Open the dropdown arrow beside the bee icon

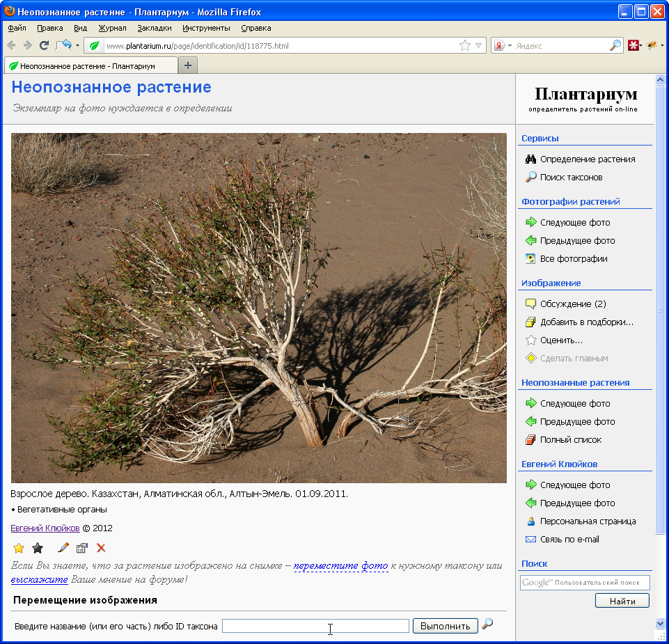(662, 46)
